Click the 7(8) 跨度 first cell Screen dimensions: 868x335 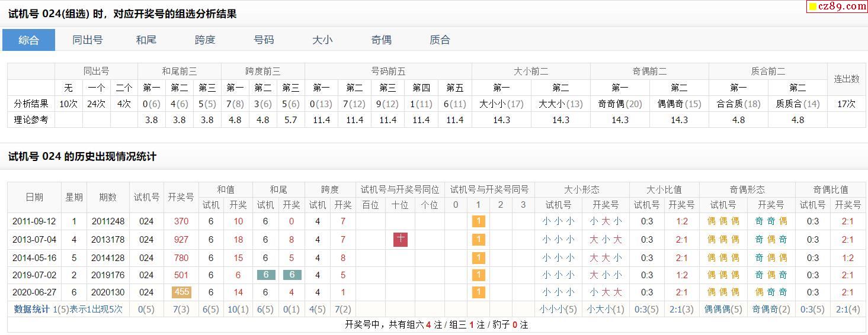click(235, 104)
